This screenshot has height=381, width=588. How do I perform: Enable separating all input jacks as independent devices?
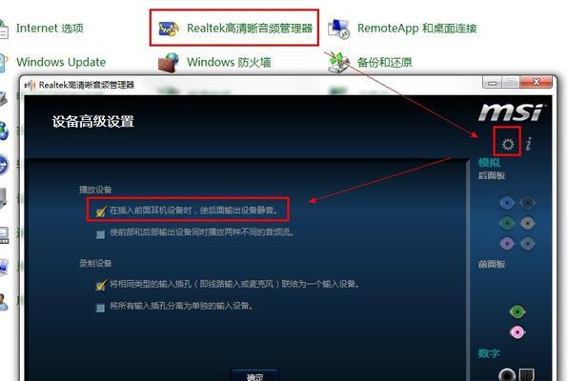coord(100,308)
